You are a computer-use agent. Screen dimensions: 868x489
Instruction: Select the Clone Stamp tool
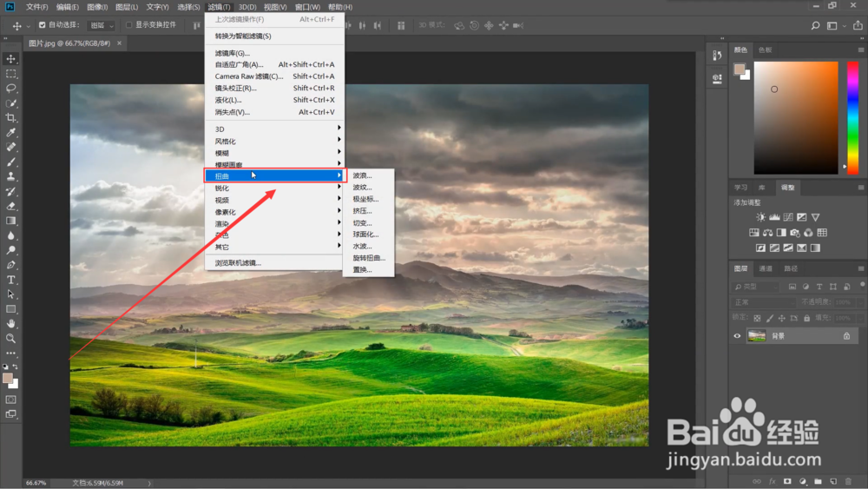(x=10, y=176)
